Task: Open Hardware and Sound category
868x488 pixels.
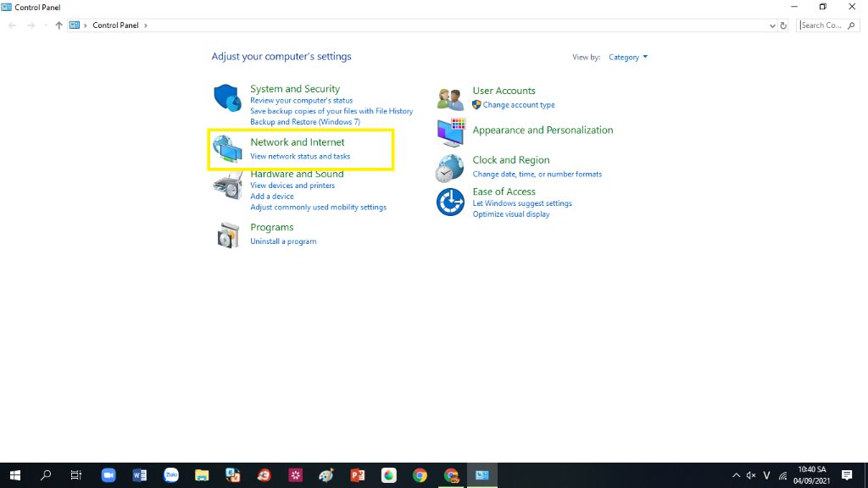Action: (x=297, y=174)
